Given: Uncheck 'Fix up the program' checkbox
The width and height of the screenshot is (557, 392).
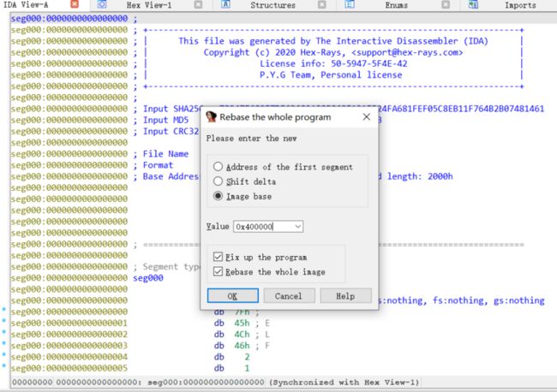Looking at the screenshot, I should coord(218,258).
